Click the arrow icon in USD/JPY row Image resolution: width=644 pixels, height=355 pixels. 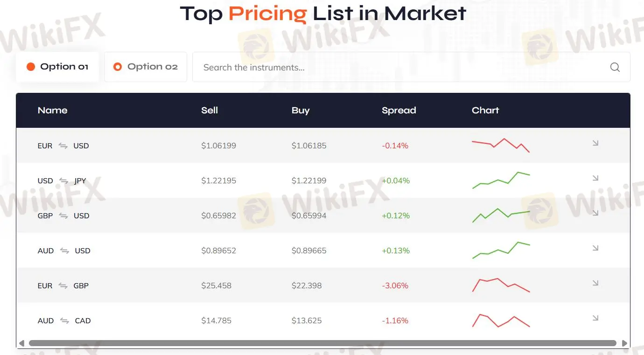[x=595, y=178]
